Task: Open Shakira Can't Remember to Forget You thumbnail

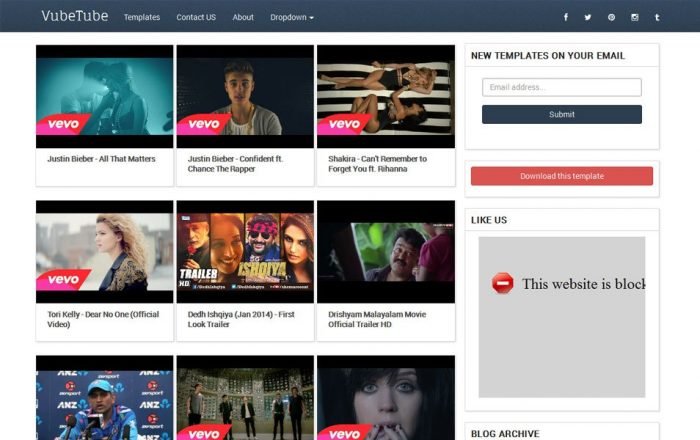Action: [386, 96]
